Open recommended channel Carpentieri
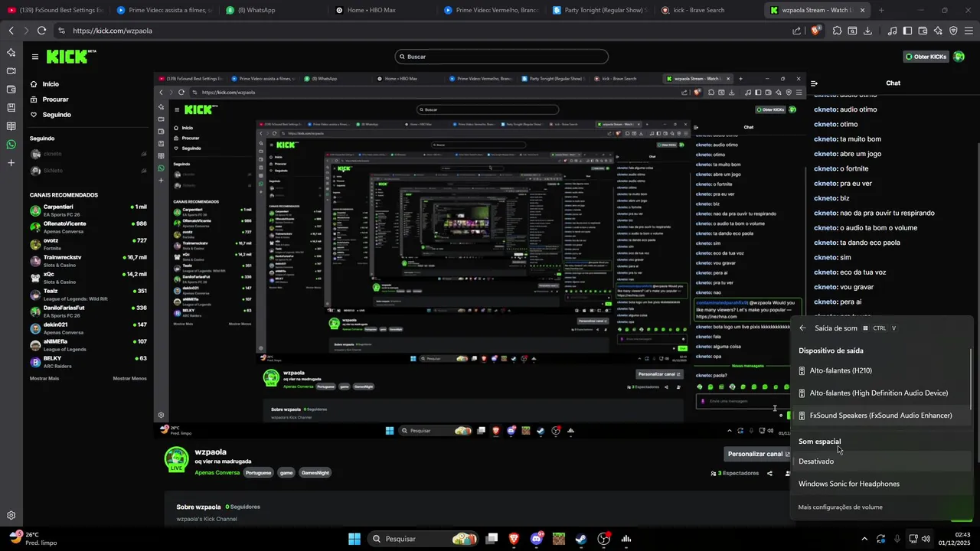980x551 pixels. [x=88, y=210]
